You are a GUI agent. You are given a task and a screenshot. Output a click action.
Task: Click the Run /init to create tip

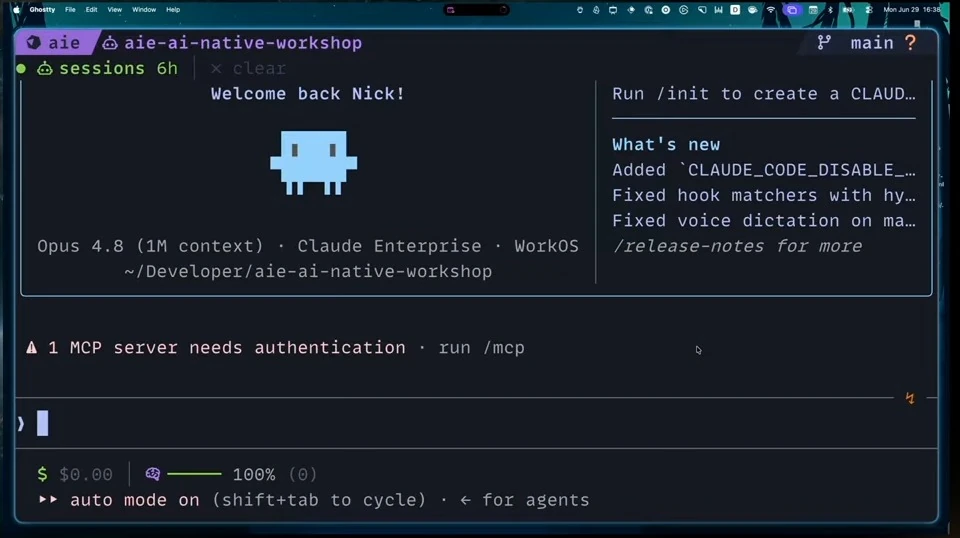tap(763, 94)
